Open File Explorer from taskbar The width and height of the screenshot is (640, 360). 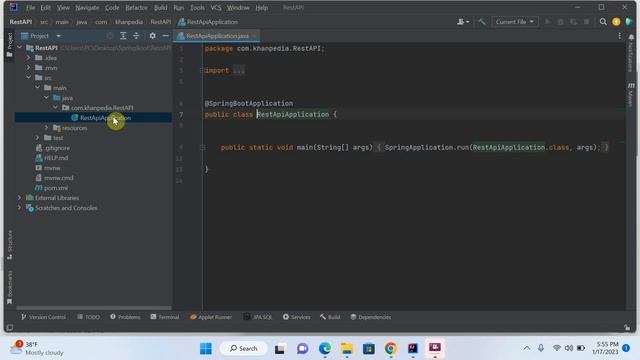pos(347,348)
